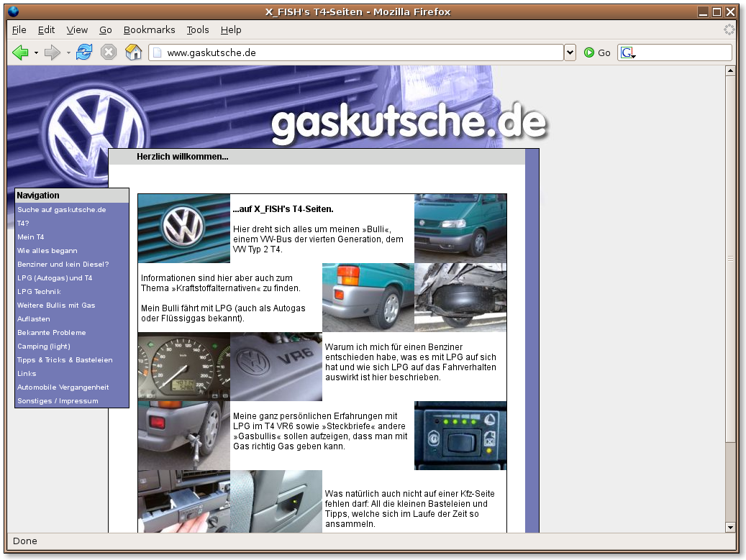Screen dimensions: 746x560
Task: Click the 'Done' status bar text
Action: [25, 541]
